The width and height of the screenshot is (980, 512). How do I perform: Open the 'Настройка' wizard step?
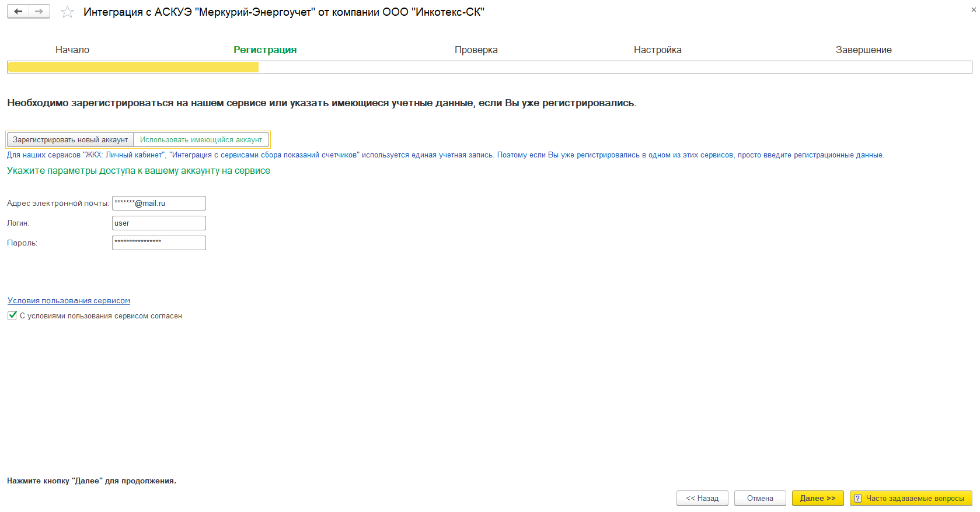tap(658, 50)
